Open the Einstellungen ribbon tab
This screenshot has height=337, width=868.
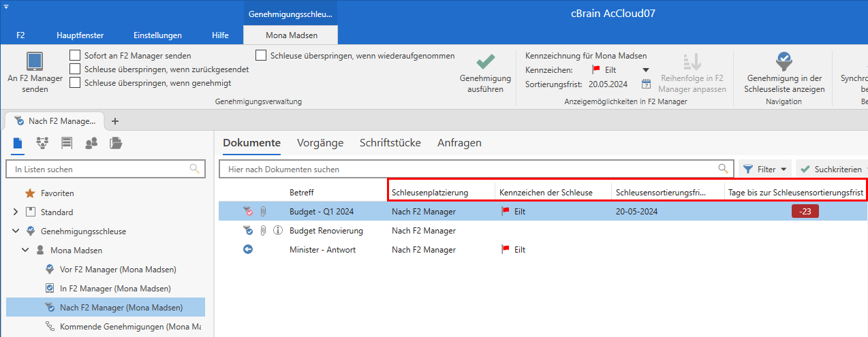157,35
